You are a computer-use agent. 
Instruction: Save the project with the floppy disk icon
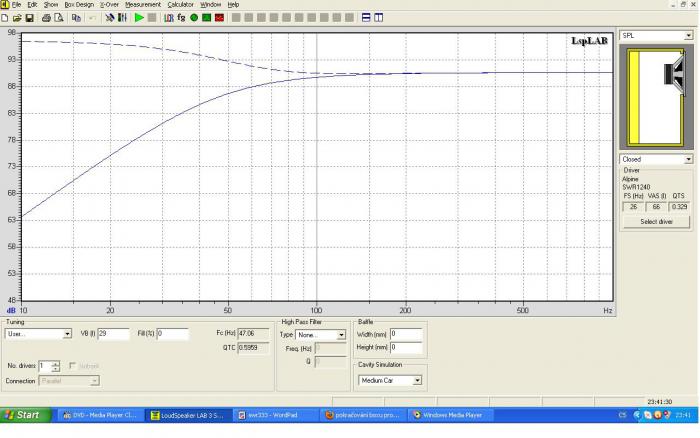coord(29,18)
